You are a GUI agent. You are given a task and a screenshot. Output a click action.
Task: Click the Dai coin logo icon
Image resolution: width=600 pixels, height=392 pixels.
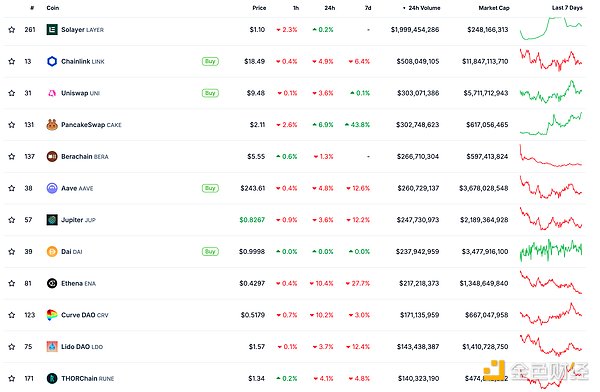click(52, 252)
